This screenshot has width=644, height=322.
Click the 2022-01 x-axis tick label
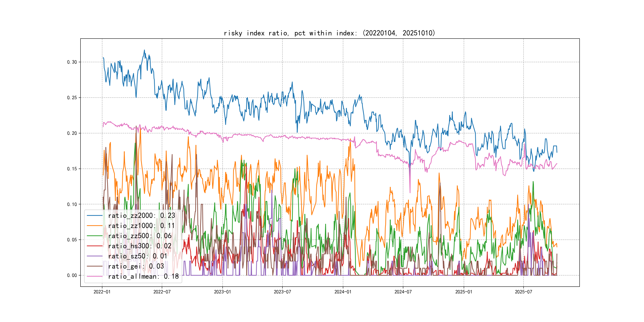click(x=102, y=292)
